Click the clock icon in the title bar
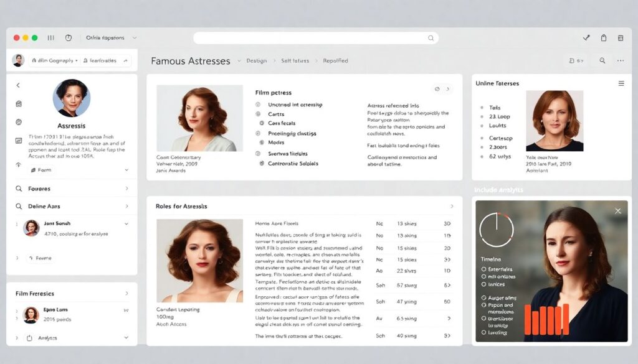This screenshot has height=364, width=638. pyautogui.click(x=69, y=38)
